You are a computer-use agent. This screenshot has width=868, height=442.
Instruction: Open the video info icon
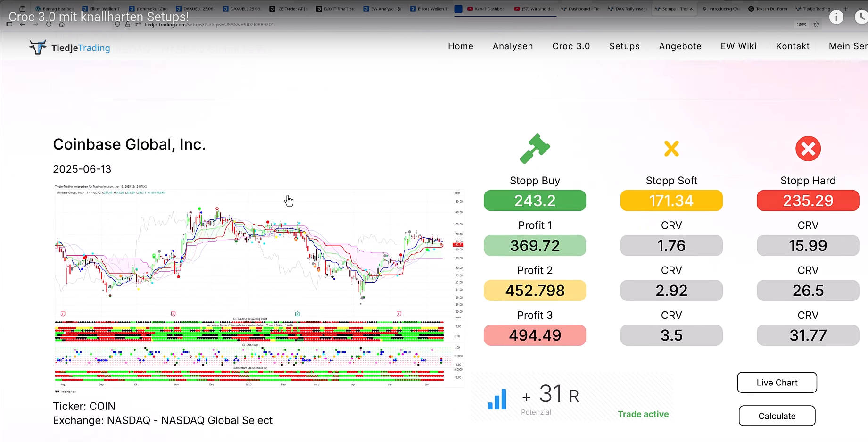click(x=836, y=17)
